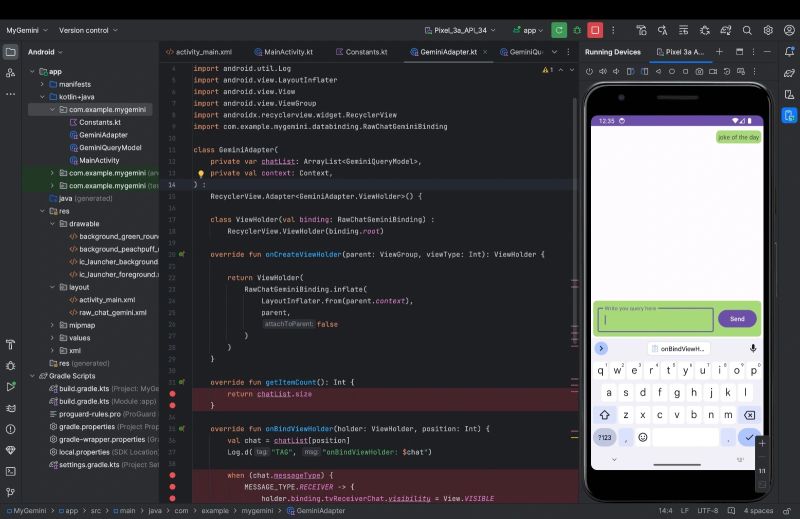Open Pixel_3a_API_34 device selector dropdown
Viewport: 800px width, 519px height.
(460, 30)
